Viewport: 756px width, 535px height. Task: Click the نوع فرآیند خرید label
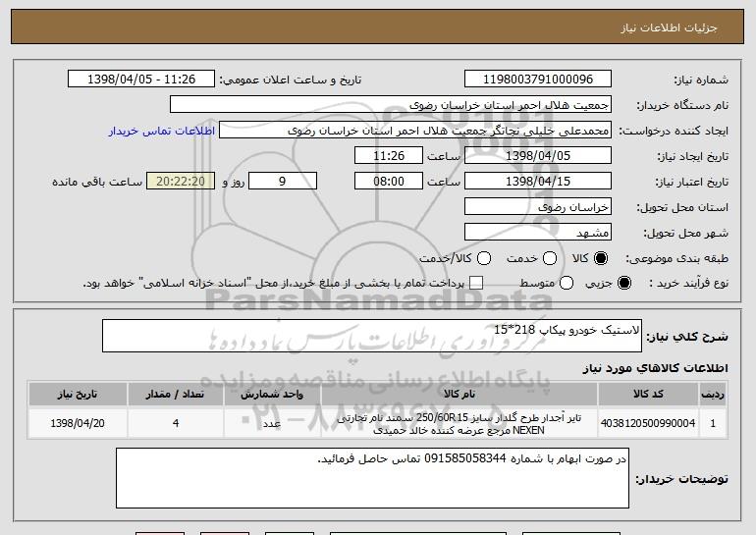tap(688, 284)
